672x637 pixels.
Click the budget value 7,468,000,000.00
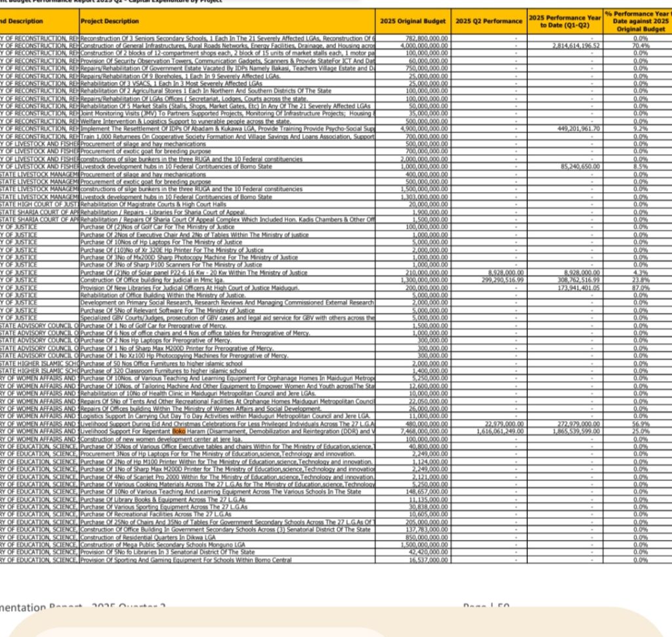coord(425,432)
